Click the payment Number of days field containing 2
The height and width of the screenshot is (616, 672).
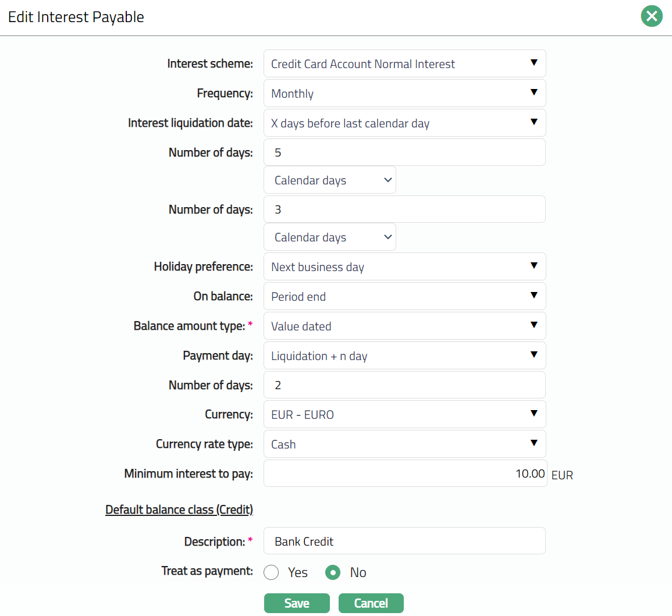pos(404,385)
